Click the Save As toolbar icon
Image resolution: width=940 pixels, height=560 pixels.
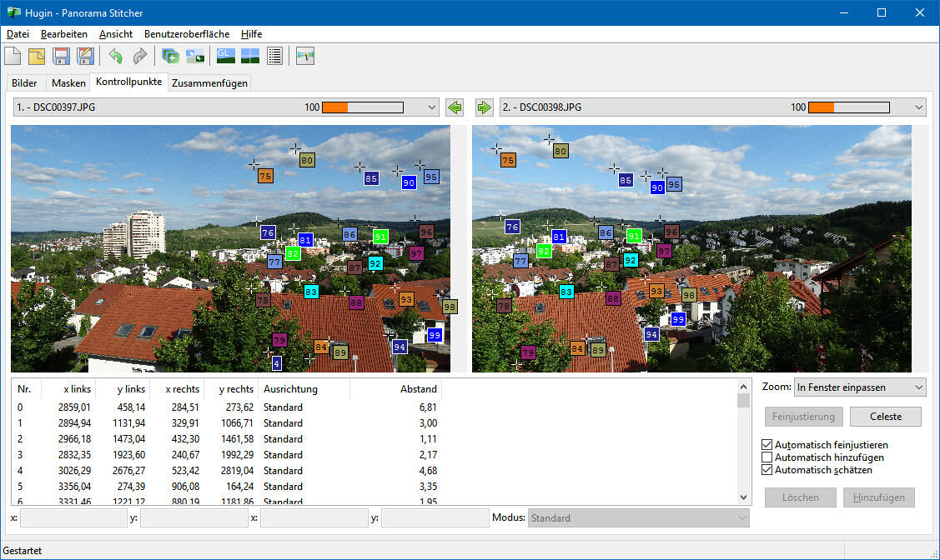tap(85, 56)
